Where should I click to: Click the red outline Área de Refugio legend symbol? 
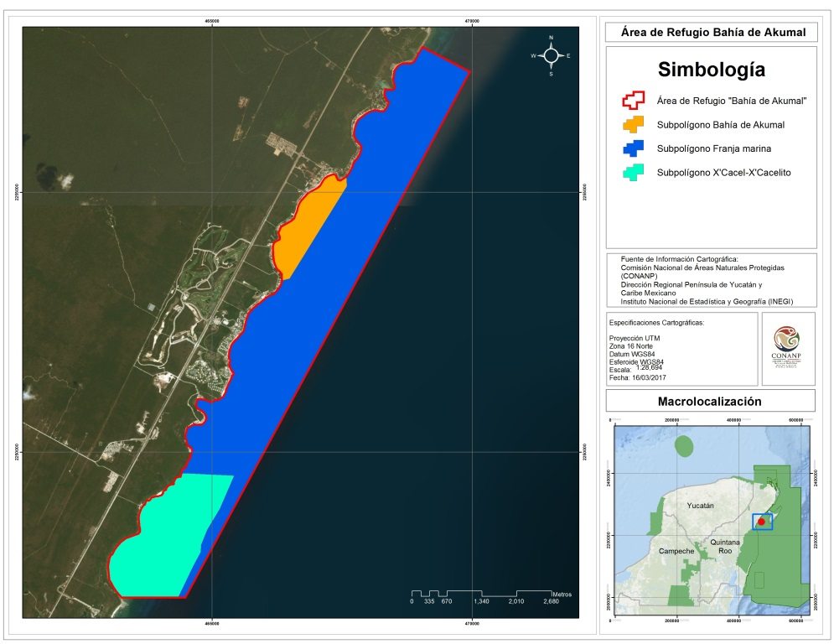point(633,101)
